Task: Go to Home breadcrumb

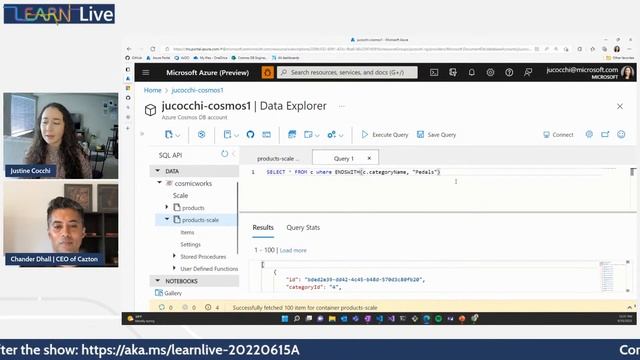Action: click(152, 90)
